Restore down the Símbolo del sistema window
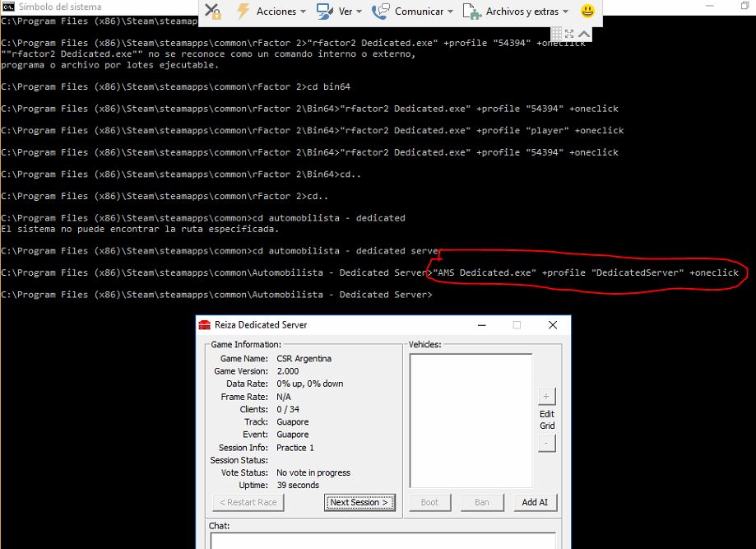This screenshot has height=549, width=756. click(745, 6)
